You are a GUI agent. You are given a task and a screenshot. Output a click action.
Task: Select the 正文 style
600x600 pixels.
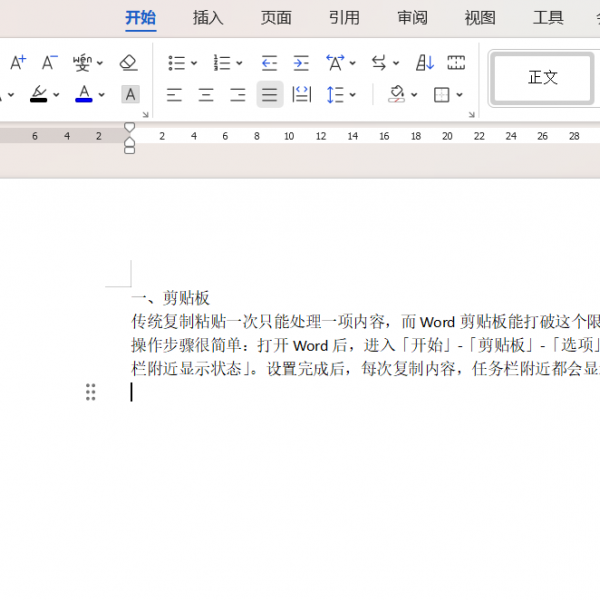click(x=543, y=78)
